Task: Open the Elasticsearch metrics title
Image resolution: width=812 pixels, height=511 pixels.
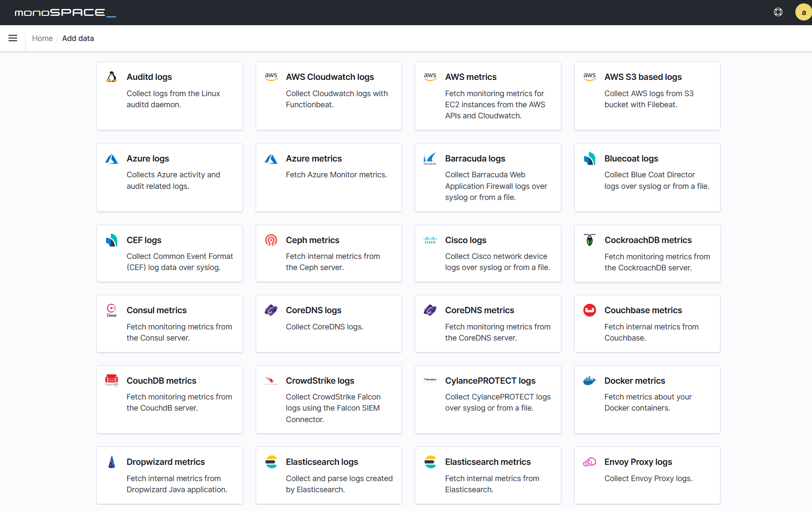Action: coord(488,462)
